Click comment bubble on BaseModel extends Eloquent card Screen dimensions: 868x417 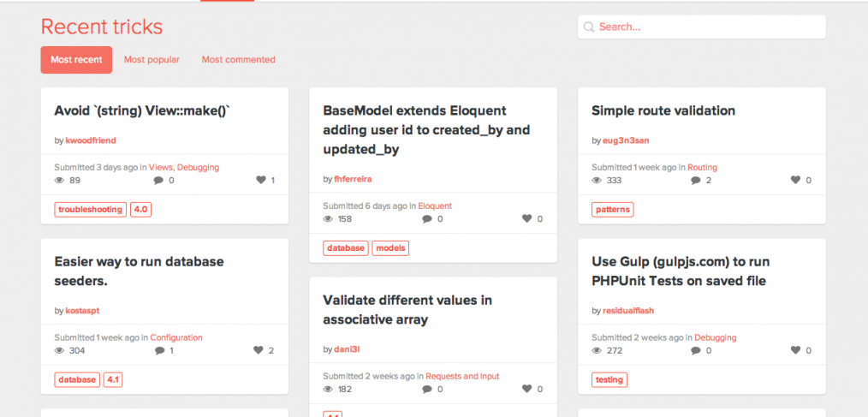(x=427, y=218)
